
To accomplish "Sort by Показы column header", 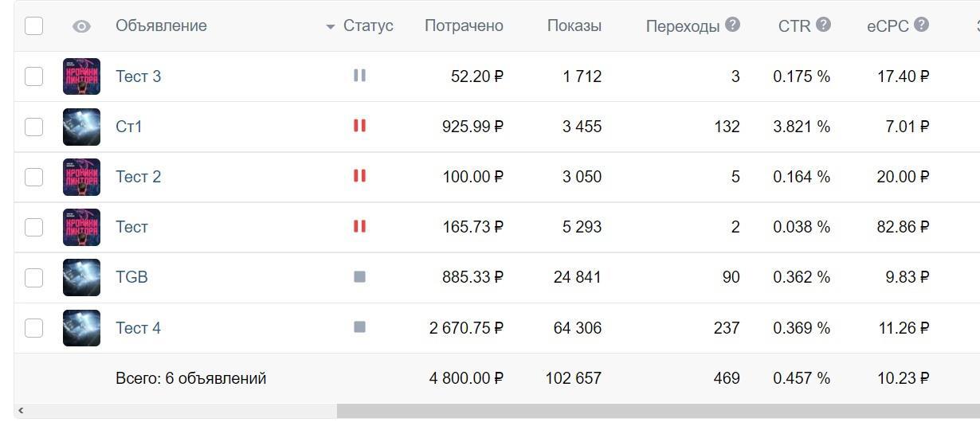I will [574, 25].
